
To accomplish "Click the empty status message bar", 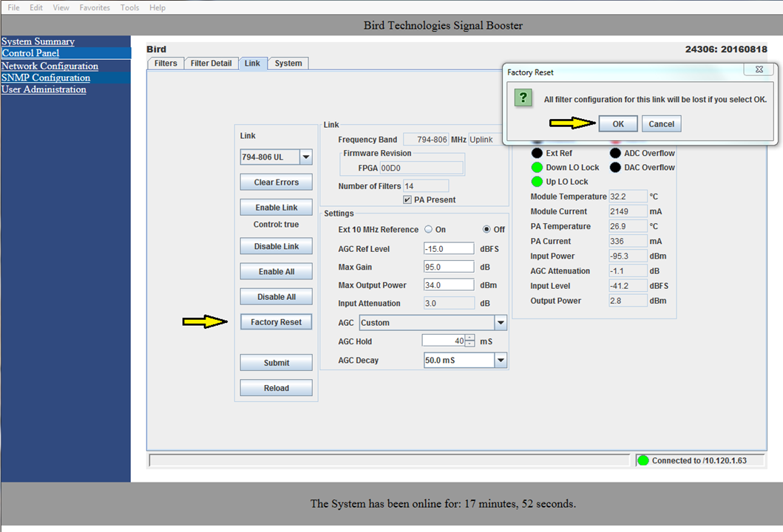I will 390,460.
